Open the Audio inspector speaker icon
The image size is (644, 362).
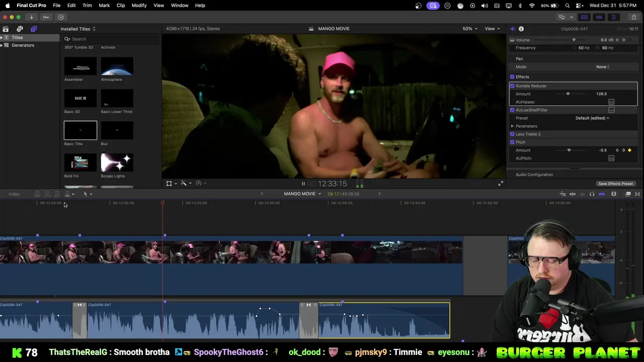point(512,29)
